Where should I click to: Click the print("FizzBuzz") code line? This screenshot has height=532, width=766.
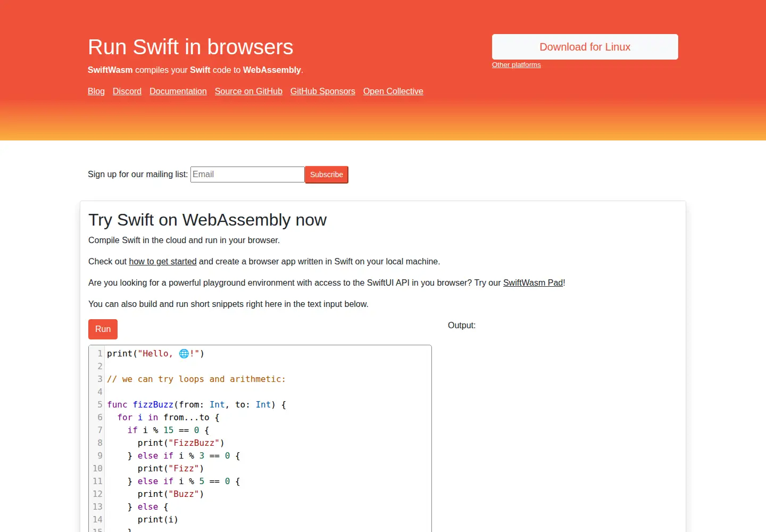[x=181, y=443]
